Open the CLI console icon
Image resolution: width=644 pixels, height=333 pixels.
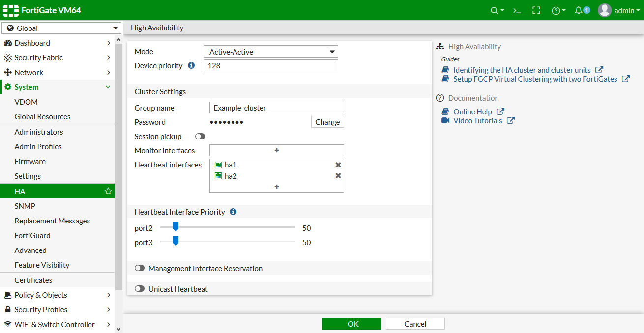(517, 10)
